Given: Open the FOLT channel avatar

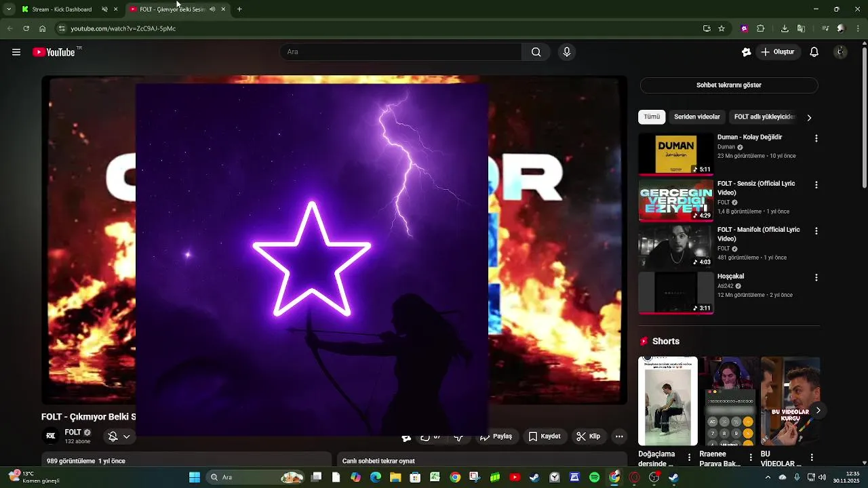Looking at the screenshot, I should click(x=50, y=436).
